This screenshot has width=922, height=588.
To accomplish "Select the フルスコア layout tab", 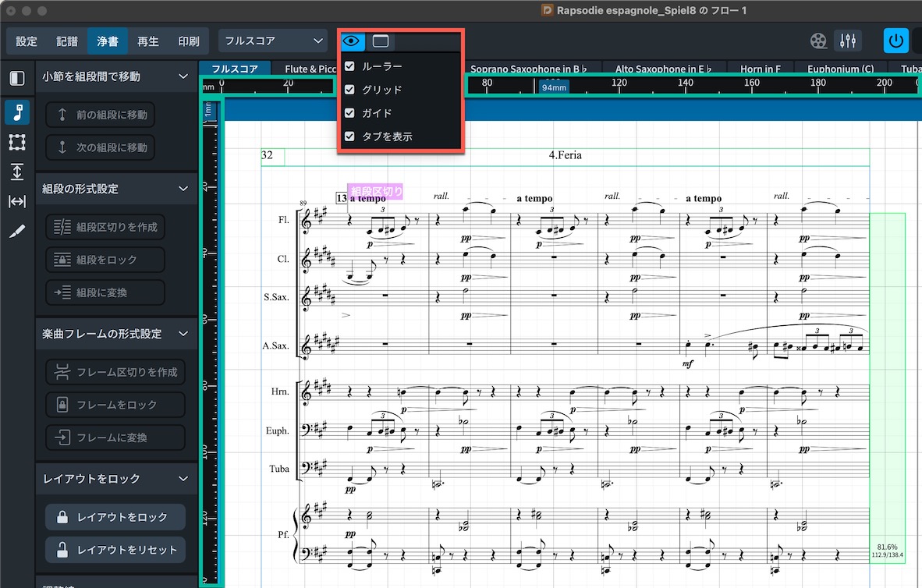I will point(235,69).
